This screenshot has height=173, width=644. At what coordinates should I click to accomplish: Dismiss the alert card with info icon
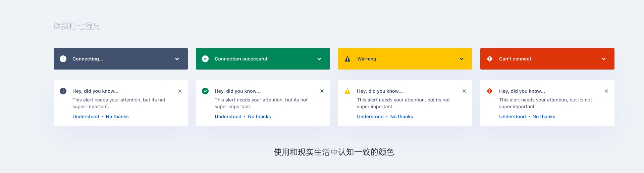[180, 91]
